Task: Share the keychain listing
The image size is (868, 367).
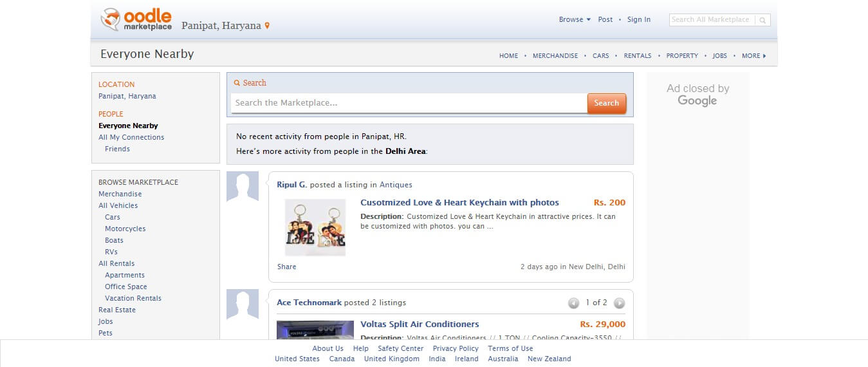Action: 287,267
